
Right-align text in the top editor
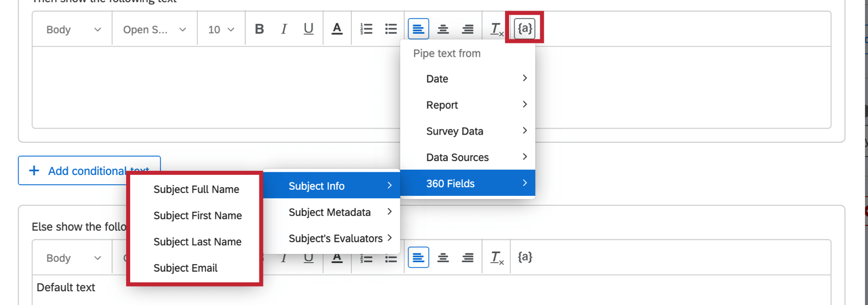pyautogui.click(x=468, y=29)
